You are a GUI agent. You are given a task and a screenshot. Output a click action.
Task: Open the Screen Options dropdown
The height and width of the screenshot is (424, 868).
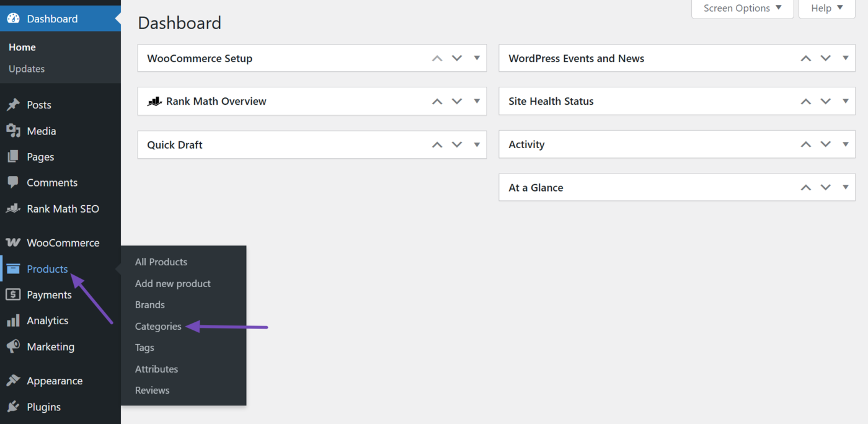click(x=742, y=9)
